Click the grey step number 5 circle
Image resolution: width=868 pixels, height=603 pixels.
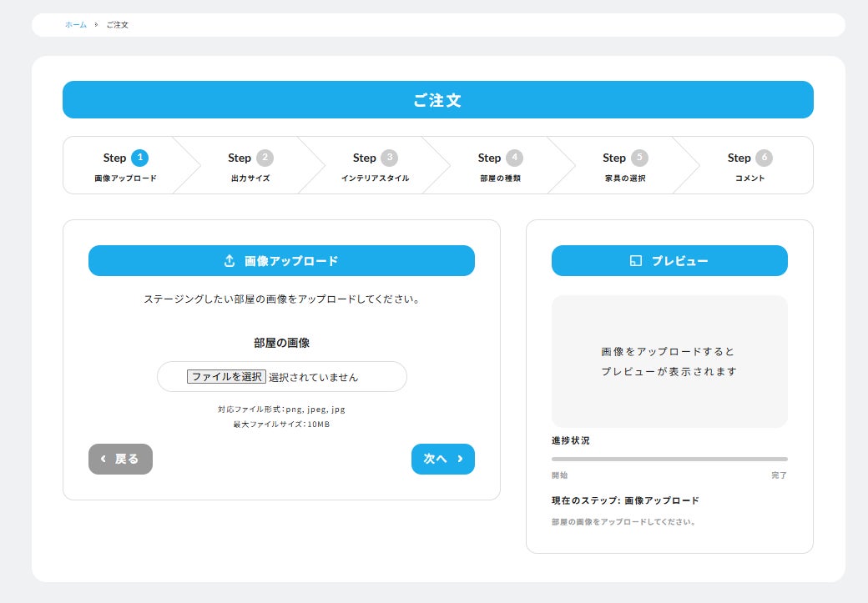[x=639, y=158]
